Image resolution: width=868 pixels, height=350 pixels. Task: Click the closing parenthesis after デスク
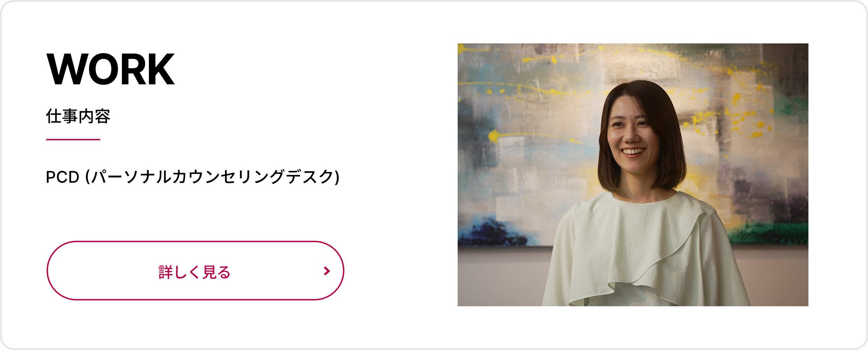pyautogui.click(x=337, y=177)
